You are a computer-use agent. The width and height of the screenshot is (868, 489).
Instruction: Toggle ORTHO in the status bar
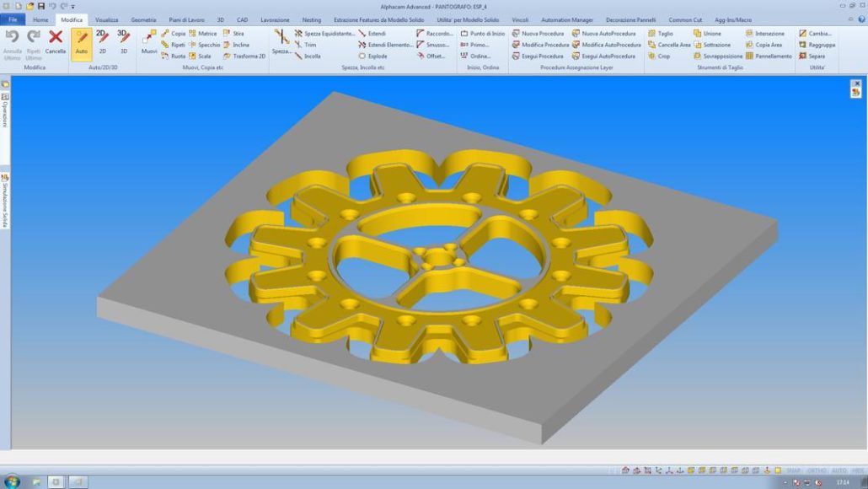coord(817,470)
